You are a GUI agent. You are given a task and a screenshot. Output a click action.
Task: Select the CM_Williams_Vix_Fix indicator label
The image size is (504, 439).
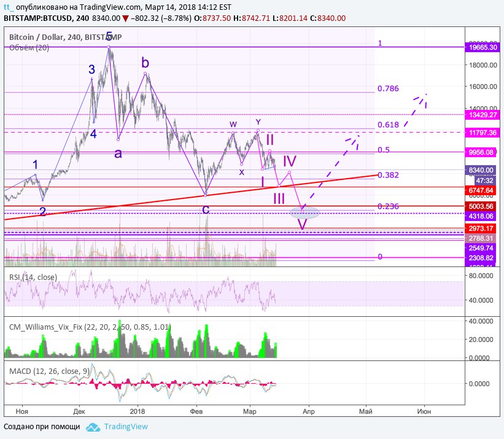(90, 327)
